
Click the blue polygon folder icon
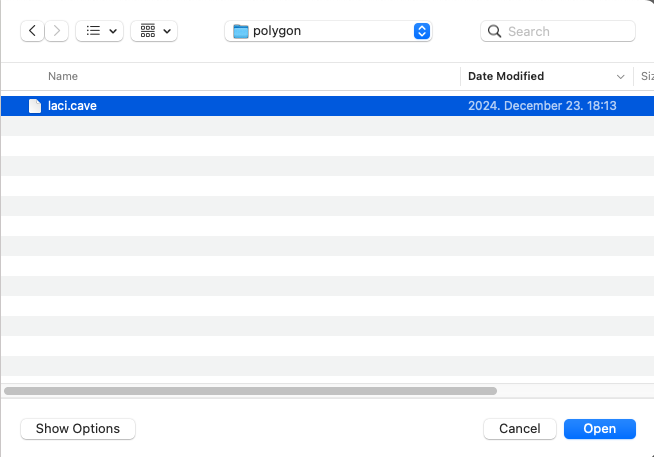(x=240, y=31)
